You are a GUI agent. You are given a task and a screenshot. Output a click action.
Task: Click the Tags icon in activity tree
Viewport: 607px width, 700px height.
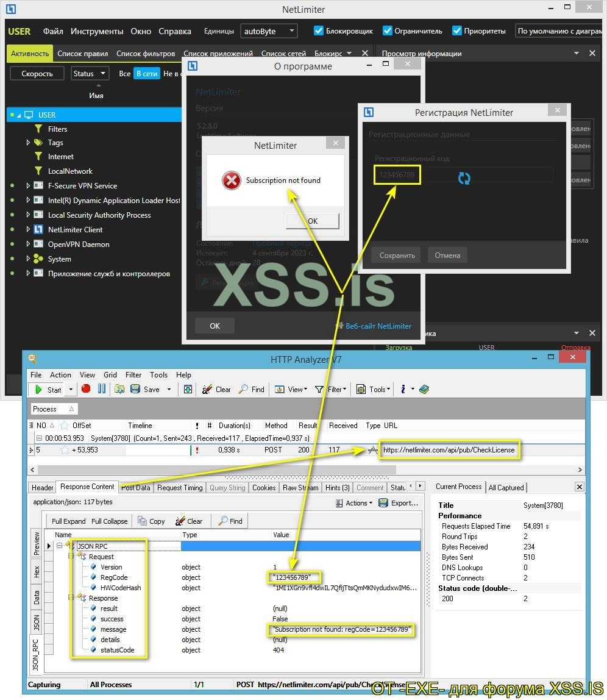click(38, 143)
